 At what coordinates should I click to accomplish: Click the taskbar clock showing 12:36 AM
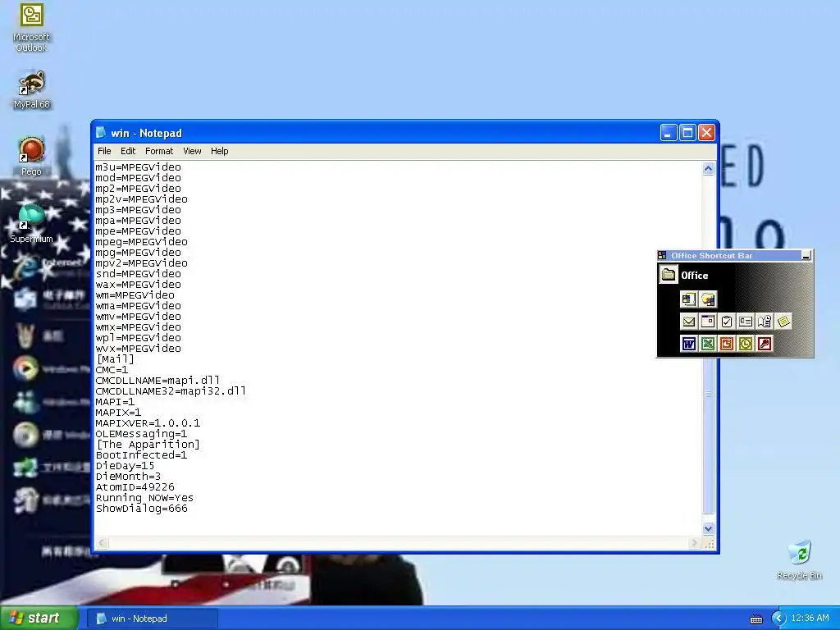click(810, 619)
